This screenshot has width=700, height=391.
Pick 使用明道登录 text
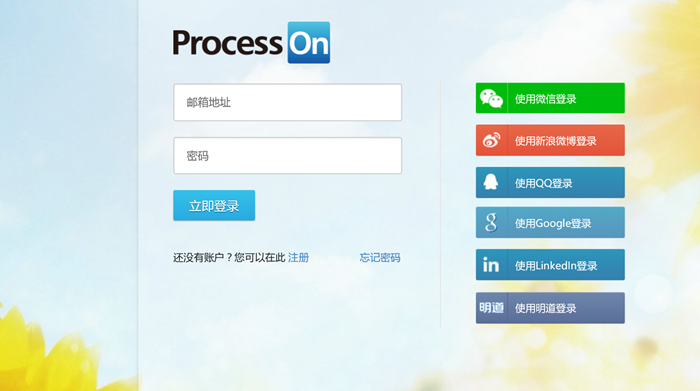(x=546, y=308)
